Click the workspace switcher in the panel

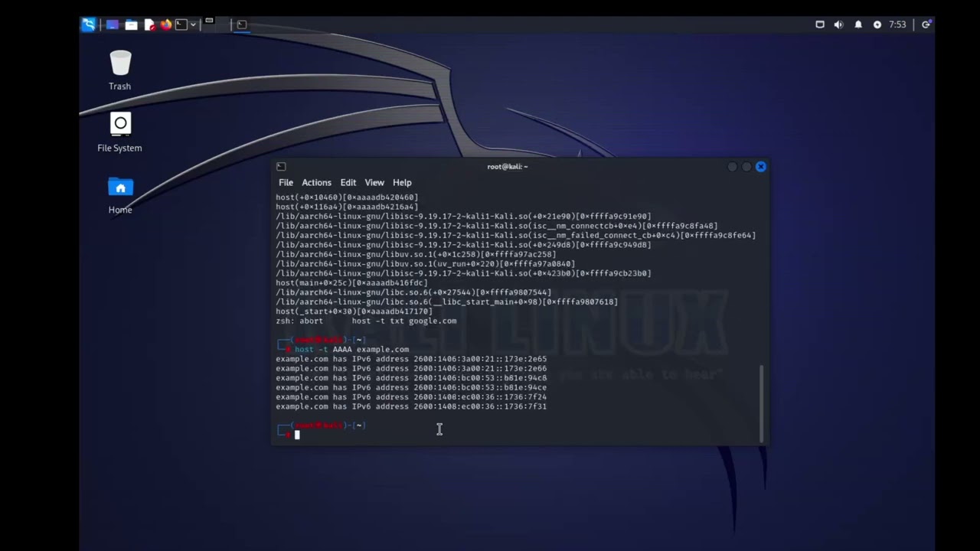[x=216, y=24]
